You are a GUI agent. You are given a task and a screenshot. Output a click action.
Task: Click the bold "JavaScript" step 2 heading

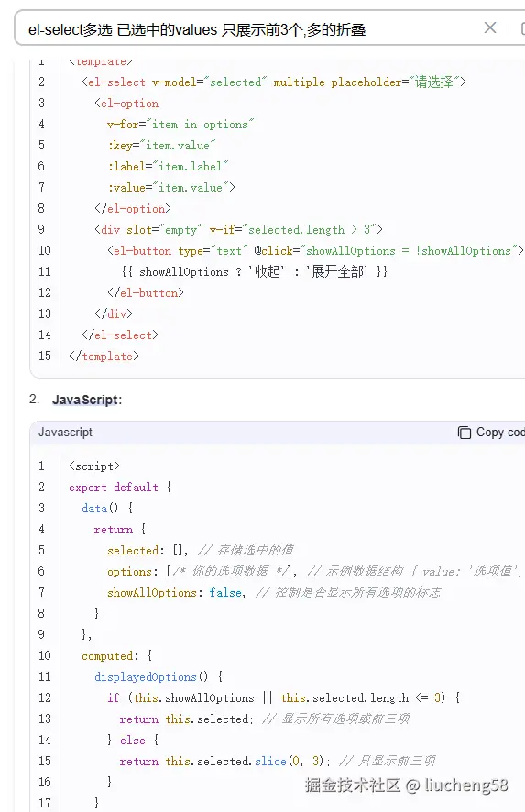(85, 400)
